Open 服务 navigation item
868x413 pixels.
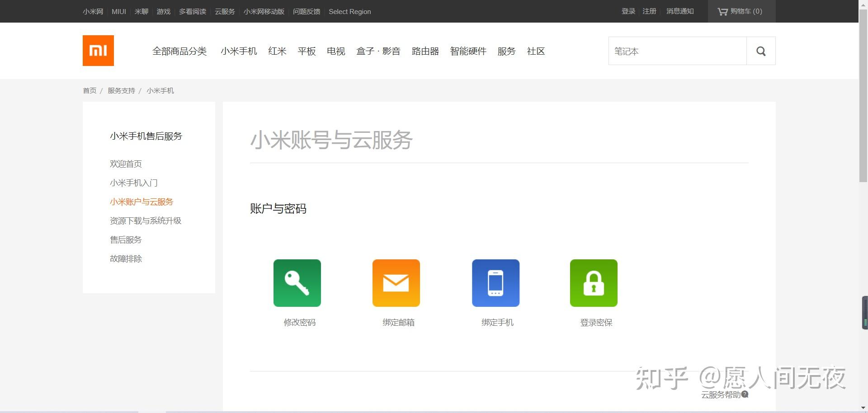pos(506,51)
